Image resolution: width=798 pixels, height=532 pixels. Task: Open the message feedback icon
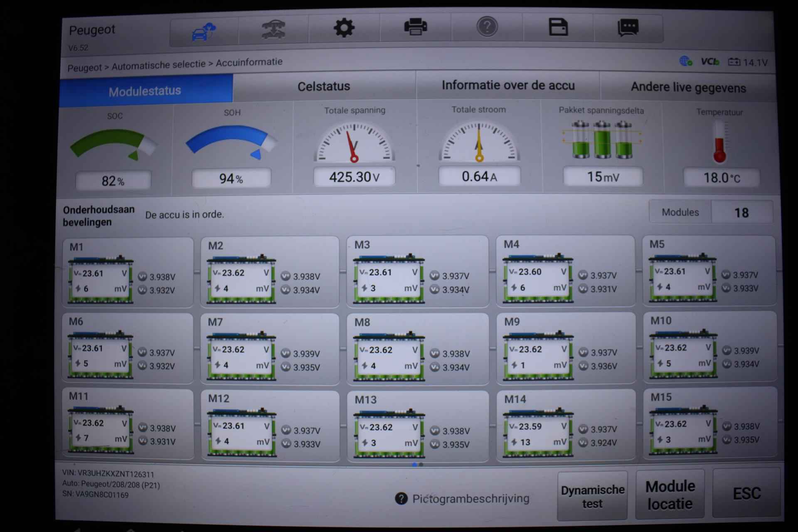coord(628,28)
